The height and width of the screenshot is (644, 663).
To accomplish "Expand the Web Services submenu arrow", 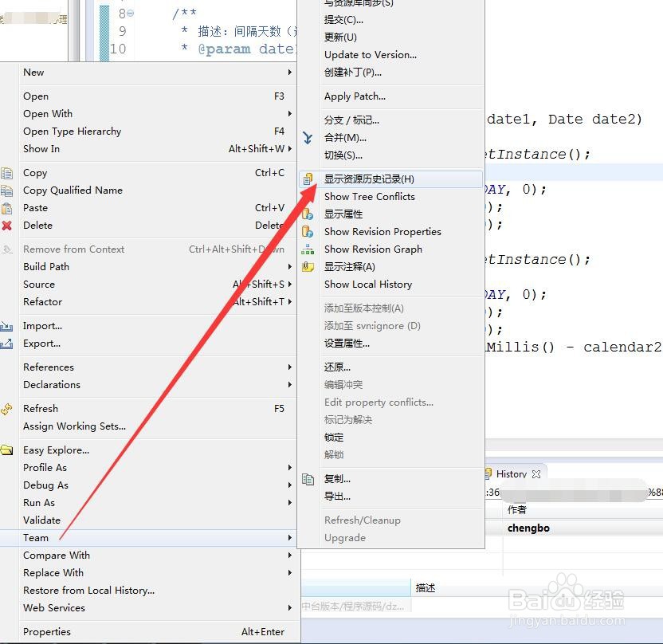I will pyautogui.click(x=289, y=608).
